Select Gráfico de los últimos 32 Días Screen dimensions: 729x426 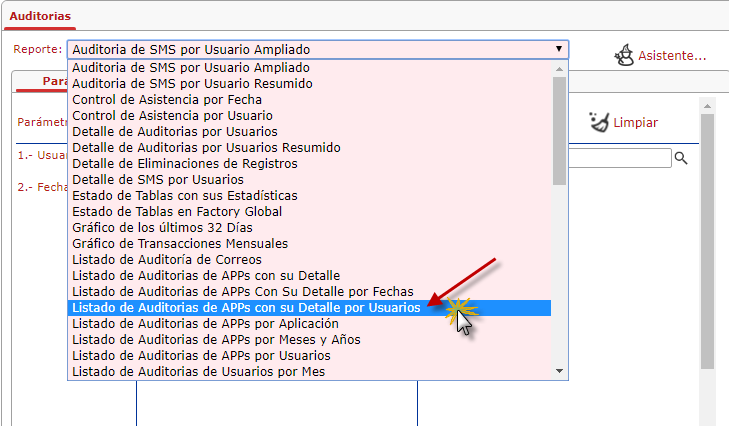click(x=310, y=227)
